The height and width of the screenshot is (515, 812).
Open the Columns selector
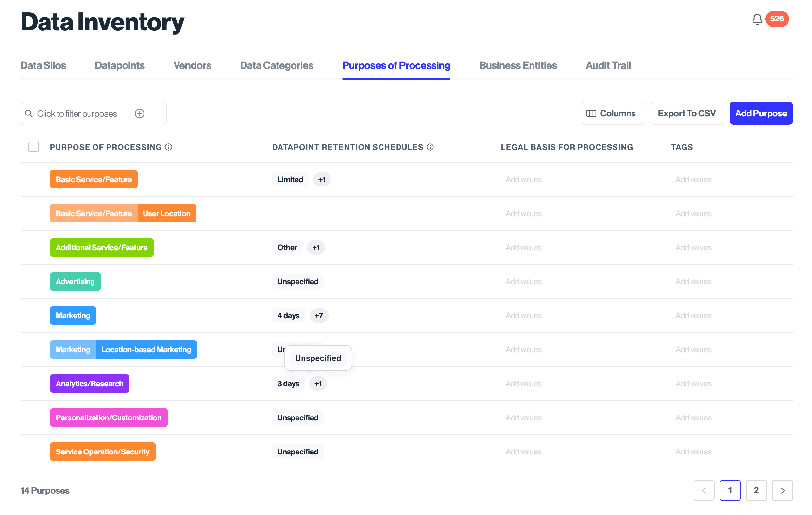click(612, 114)
